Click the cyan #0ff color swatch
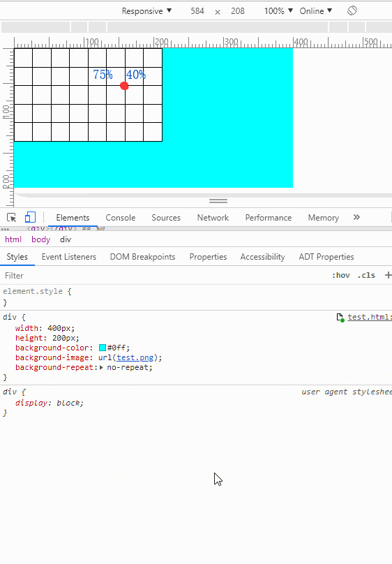Screen dimensions: 392x564 tap(103, 348)
